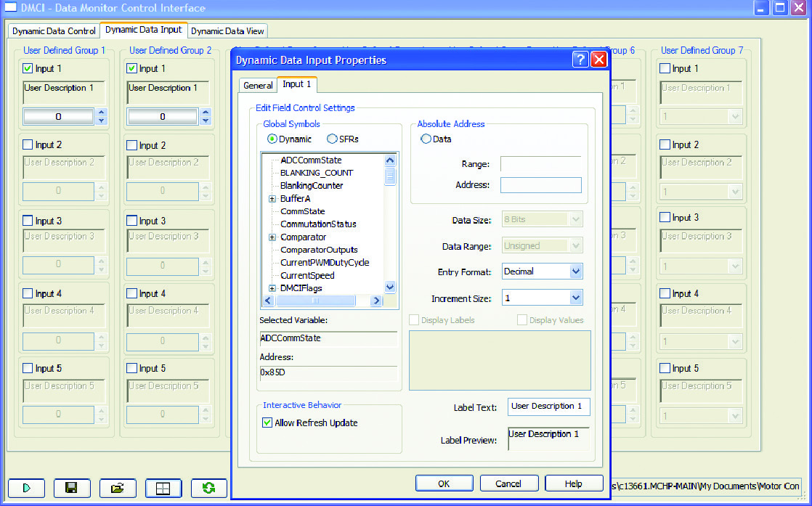Screen dimensions: 812x506
Task: Click the grid layout icon button
Action: click(163, 488)
